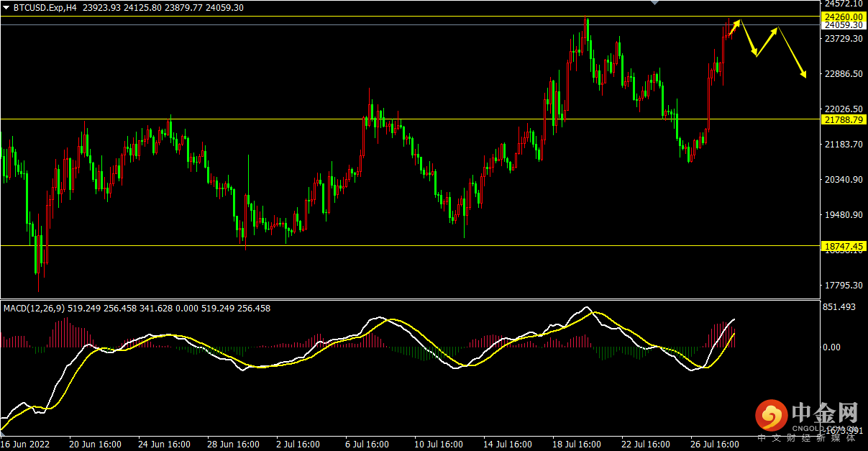Click the triangle dropdown before BTCUSD.Exp,H4

(x=6, y=7)
